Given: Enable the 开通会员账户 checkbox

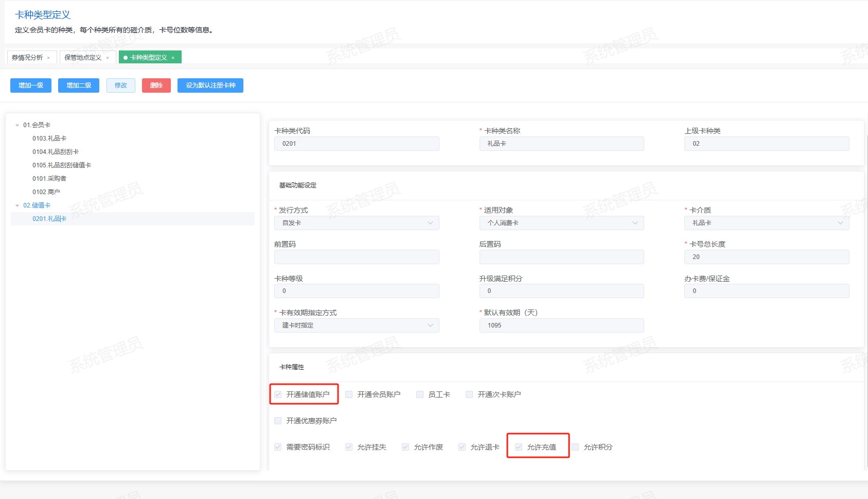Looking at the screenshot, I should (x=349, y=394).
